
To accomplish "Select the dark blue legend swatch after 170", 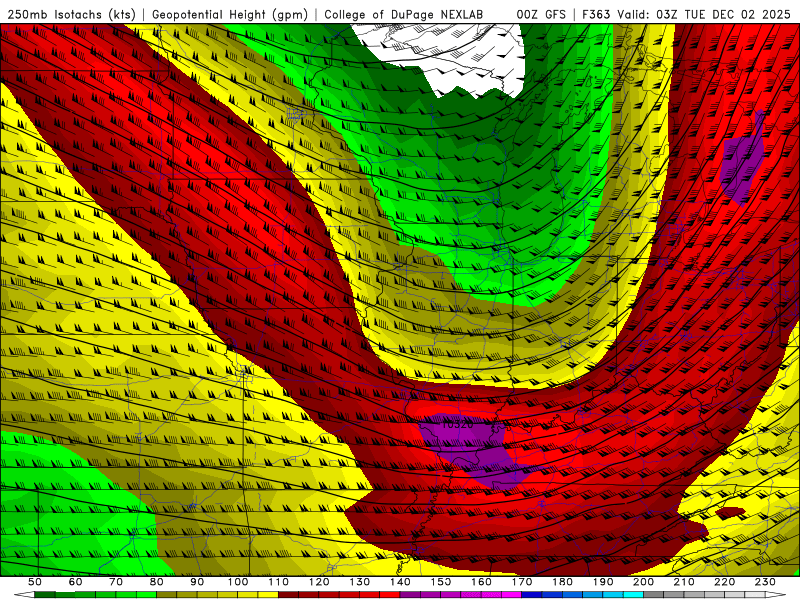I will (532, 595).
